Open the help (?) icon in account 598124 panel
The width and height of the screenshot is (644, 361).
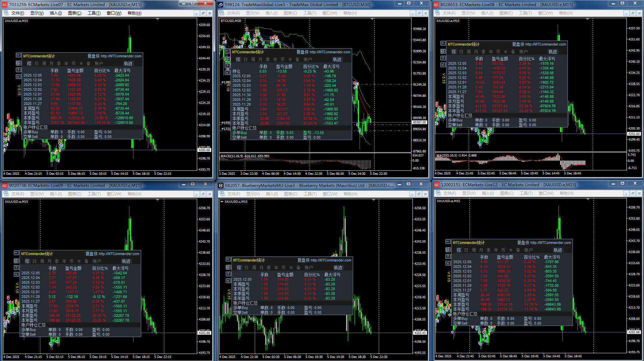(x=227, y=66)
